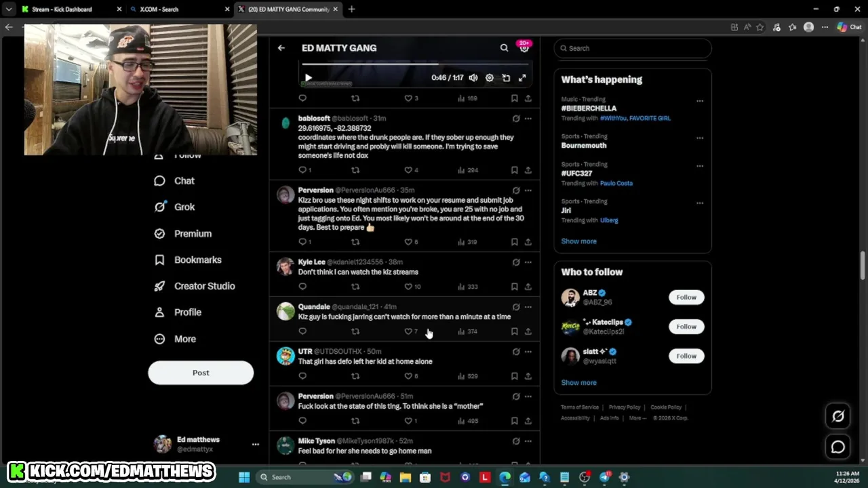The image size is (868, 488).
Task: Go back with ED MATTY GANG arrow
Action: [281, 48]
